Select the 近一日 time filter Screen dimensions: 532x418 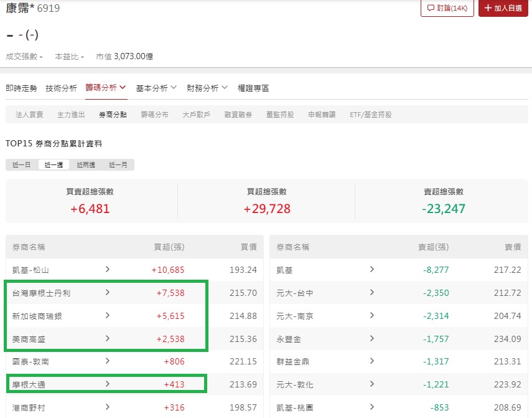[x=21, y=164]
